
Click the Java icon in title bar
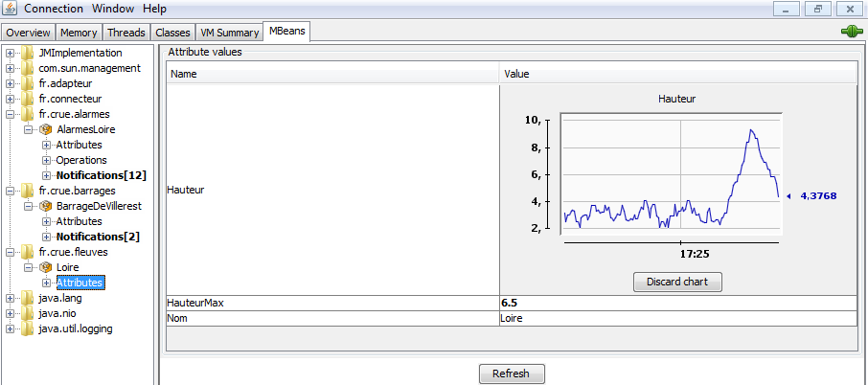point(9,8)
